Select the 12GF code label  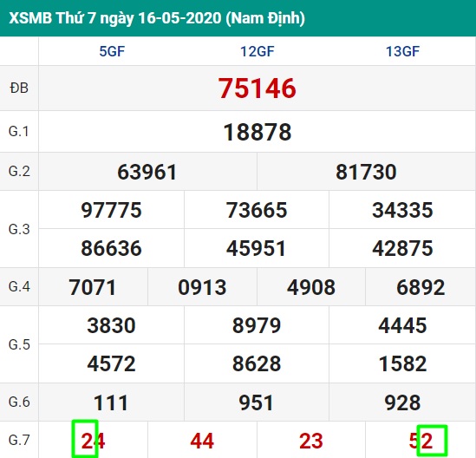(258, 51)
